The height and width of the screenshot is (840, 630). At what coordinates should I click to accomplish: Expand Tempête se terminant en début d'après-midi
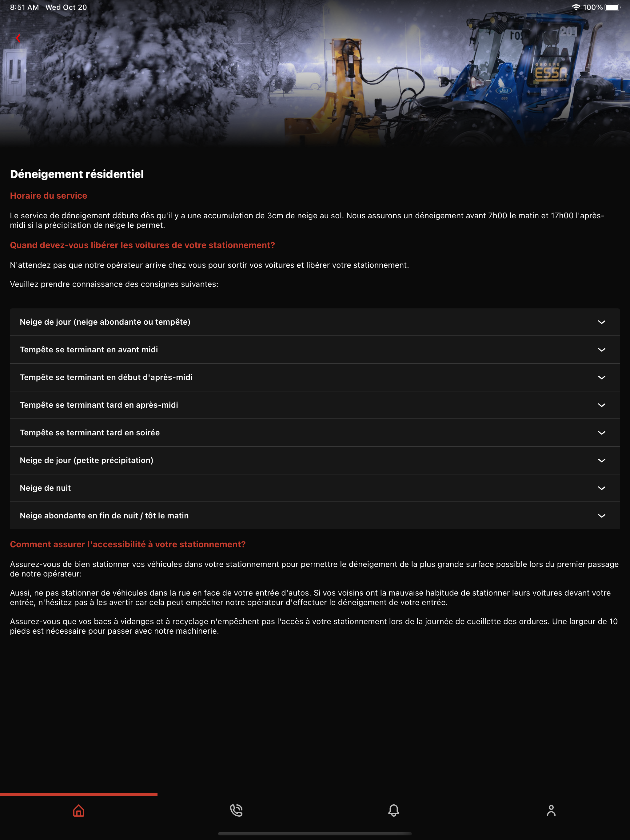(x=315, y=378)
